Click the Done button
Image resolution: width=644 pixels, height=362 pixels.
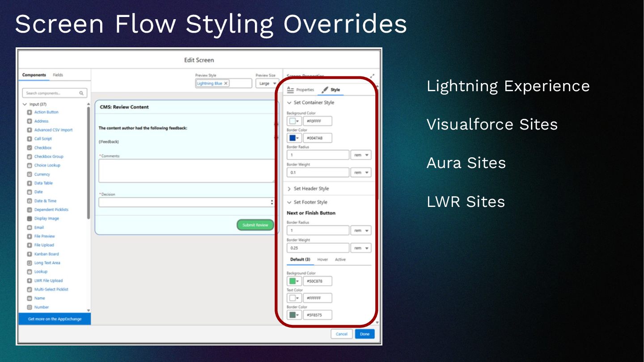365,334
